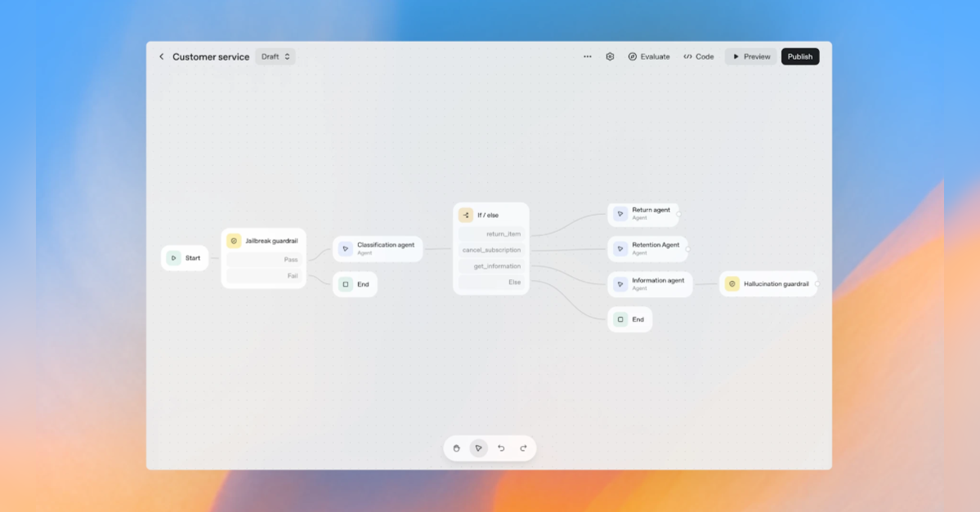
Task: Click the Start node play icon
Action: [x=173, y=257]
